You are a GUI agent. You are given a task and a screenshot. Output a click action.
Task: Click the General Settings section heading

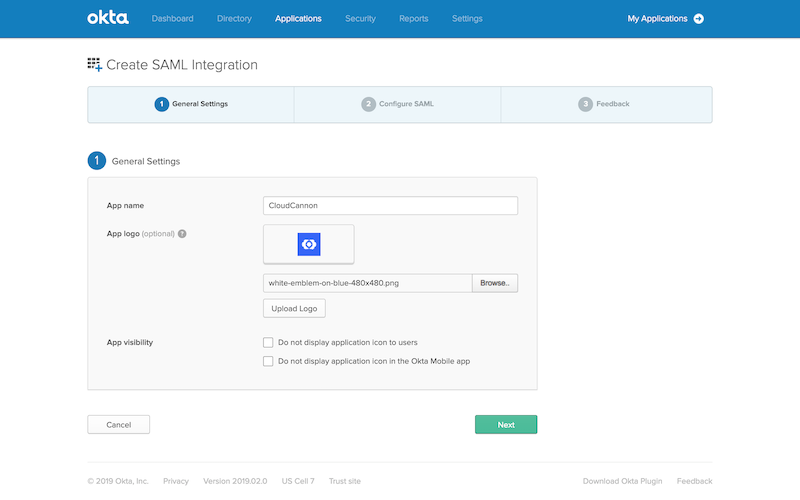146,161
